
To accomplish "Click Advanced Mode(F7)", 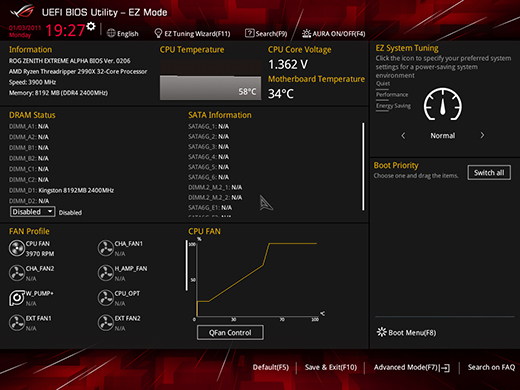I will coord(412,367).
